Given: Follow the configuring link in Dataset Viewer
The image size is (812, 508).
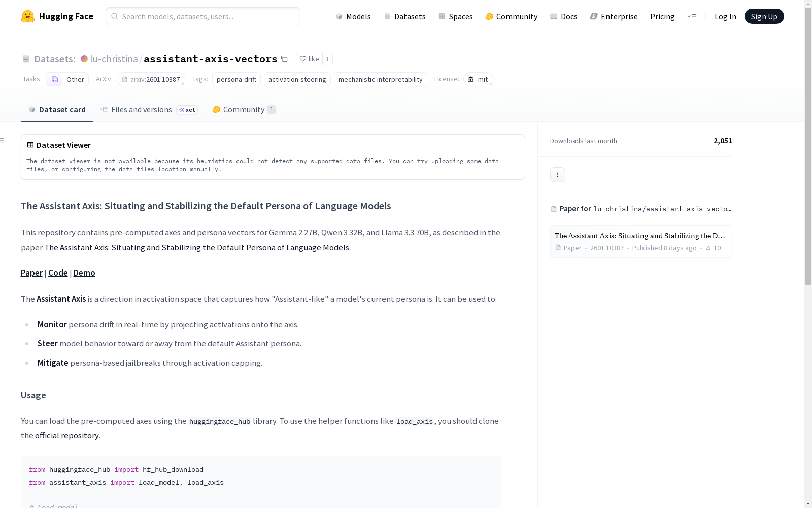Looking at the screenshot, I should (81, 169).
